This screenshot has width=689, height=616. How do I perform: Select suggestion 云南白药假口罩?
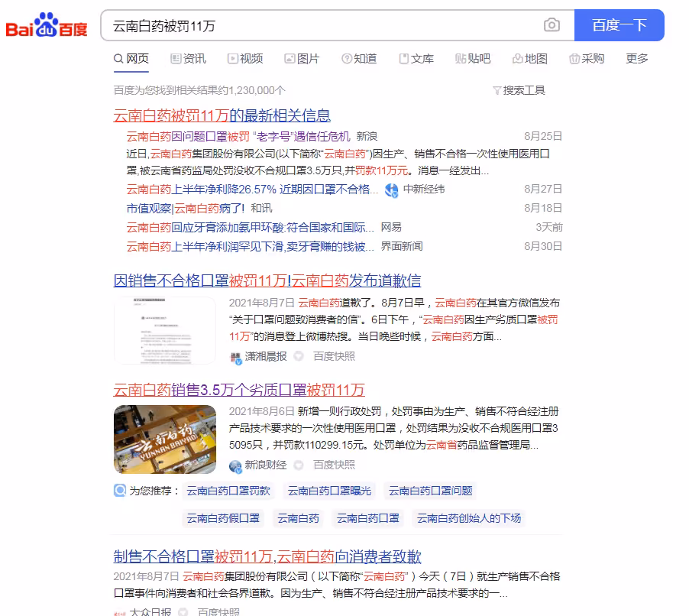pos(223,518)
